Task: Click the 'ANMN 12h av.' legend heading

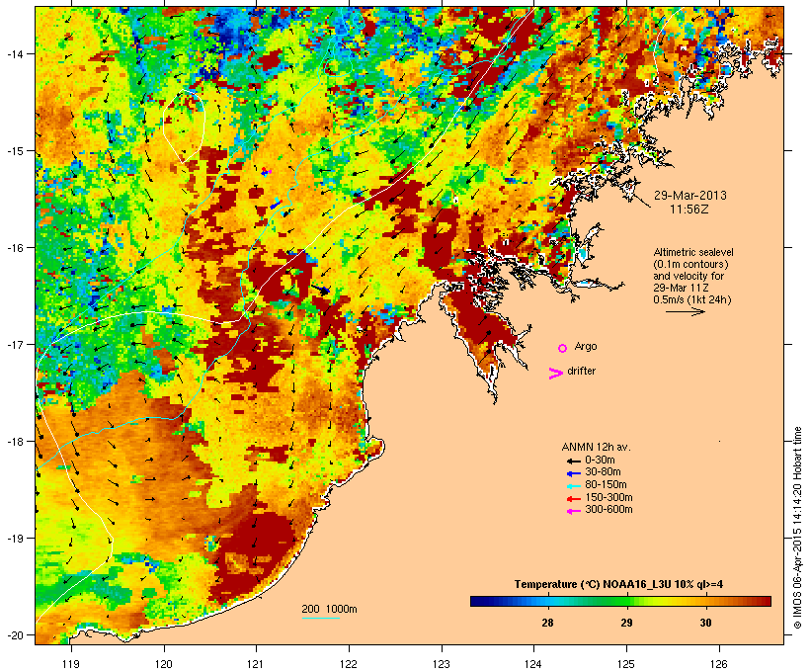Action: pyautogui.click(x=596, y=447)
